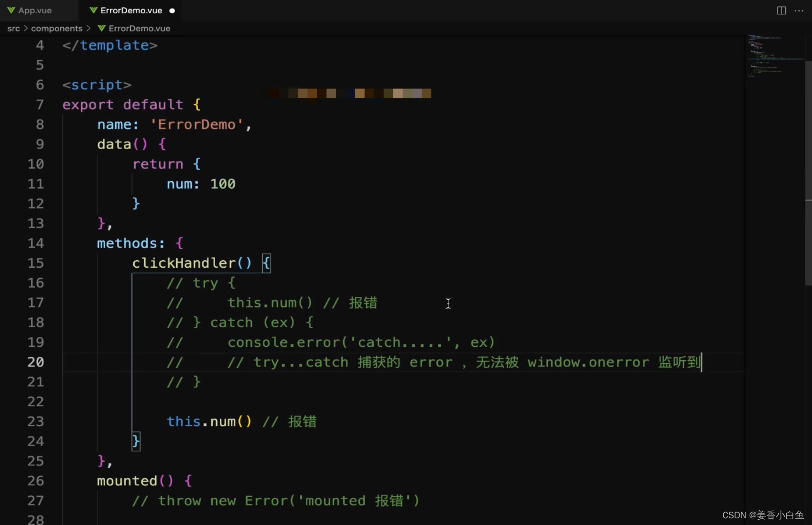
Task: Split the editor to the right
Action: point(781,10)
